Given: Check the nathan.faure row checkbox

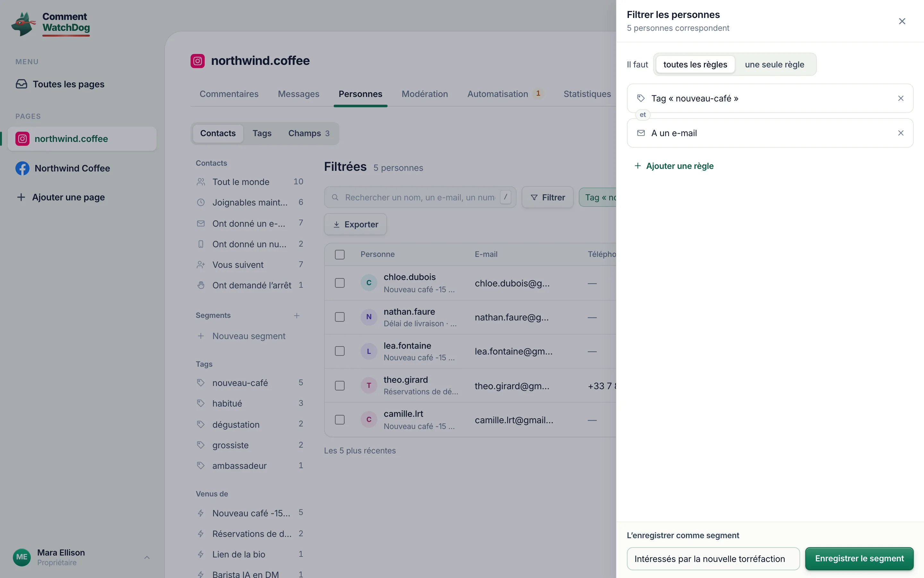Looking at the screenshot, I should (340, 317).
